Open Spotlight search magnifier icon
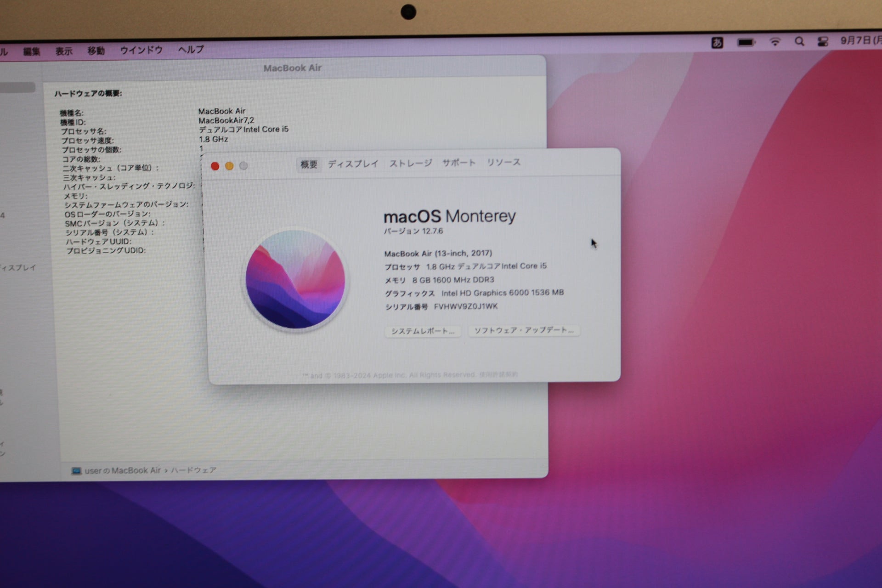882x588 pixels. (x=799, y=42)
